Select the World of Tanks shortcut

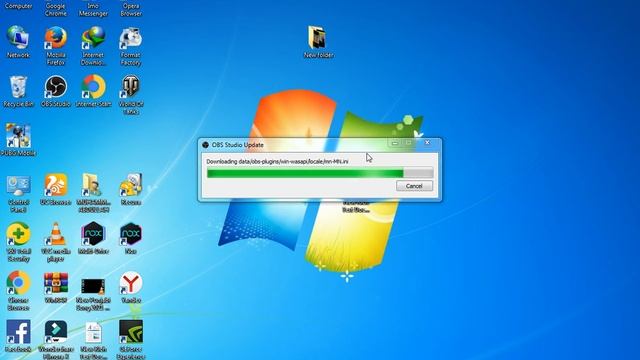131,95
